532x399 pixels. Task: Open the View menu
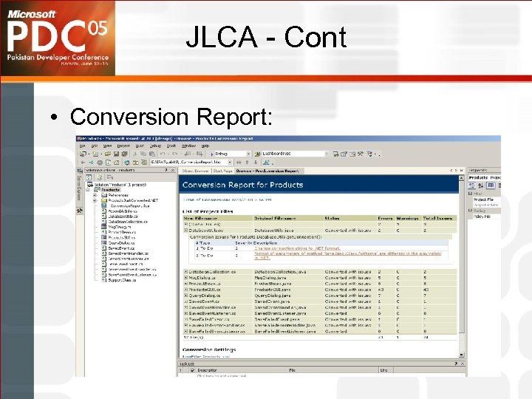coord(107,146)
